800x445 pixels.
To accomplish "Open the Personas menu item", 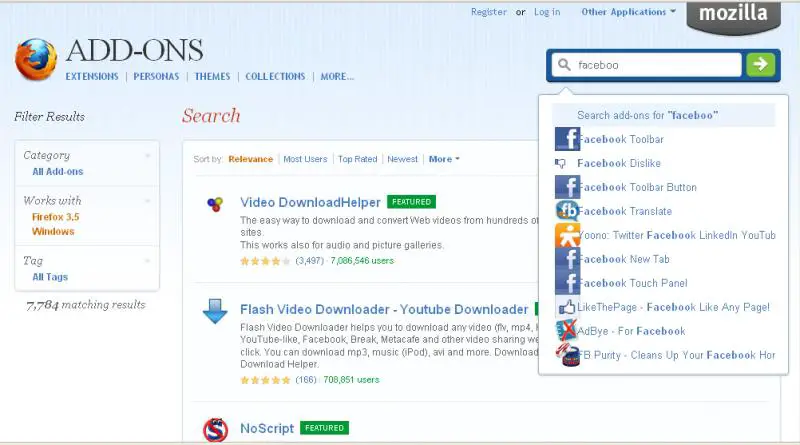I will pos(156,77).
